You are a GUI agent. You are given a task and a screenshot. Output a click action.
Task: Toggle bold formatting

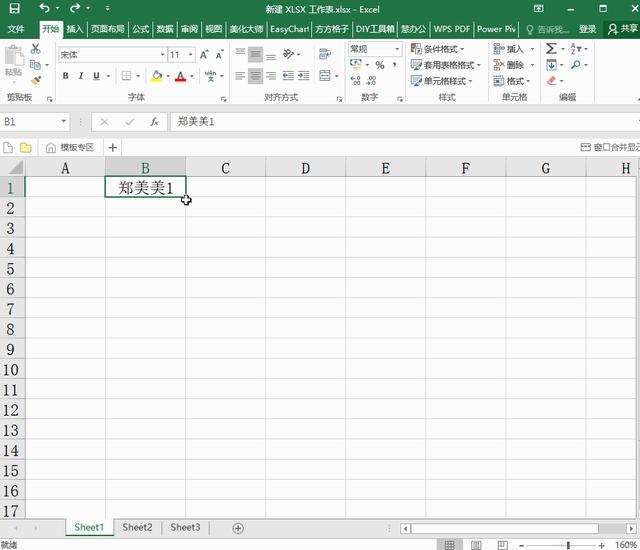(67, 76)
